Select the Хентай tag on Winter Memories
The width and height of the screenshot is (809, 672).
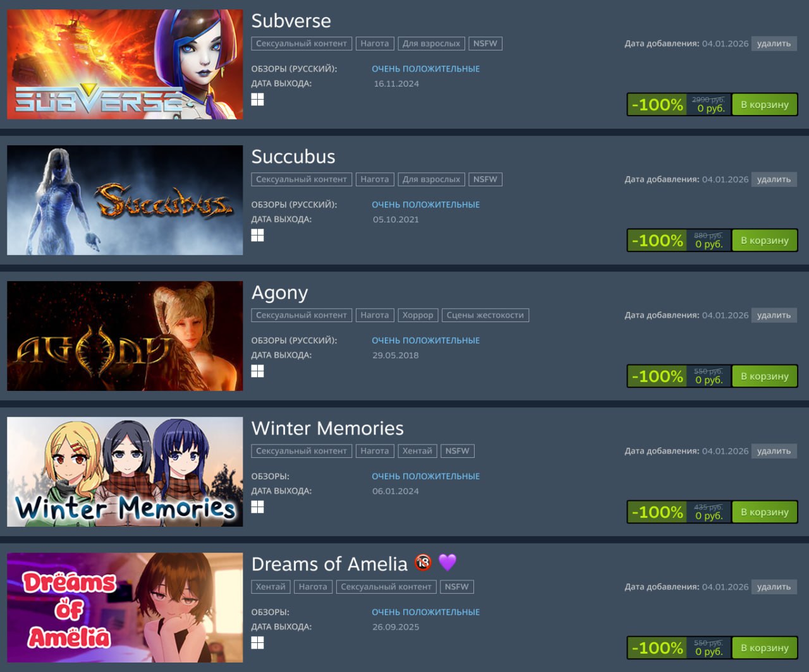[417, 451]
